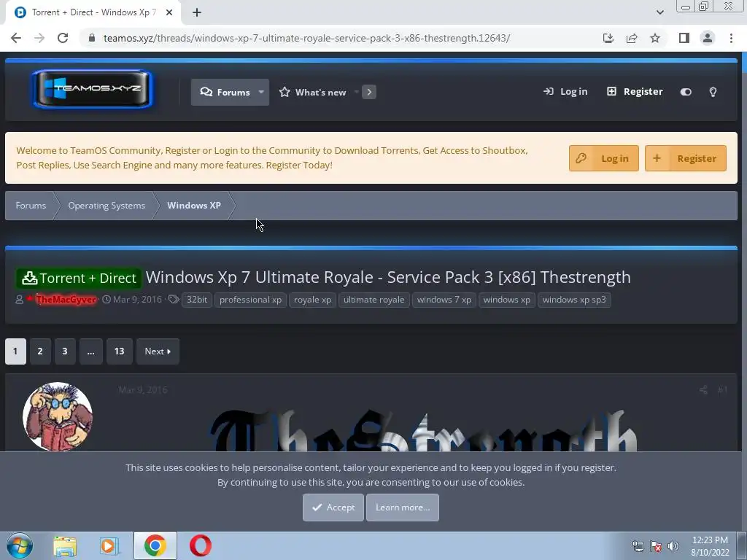Click the Next page button

[158, 351]
